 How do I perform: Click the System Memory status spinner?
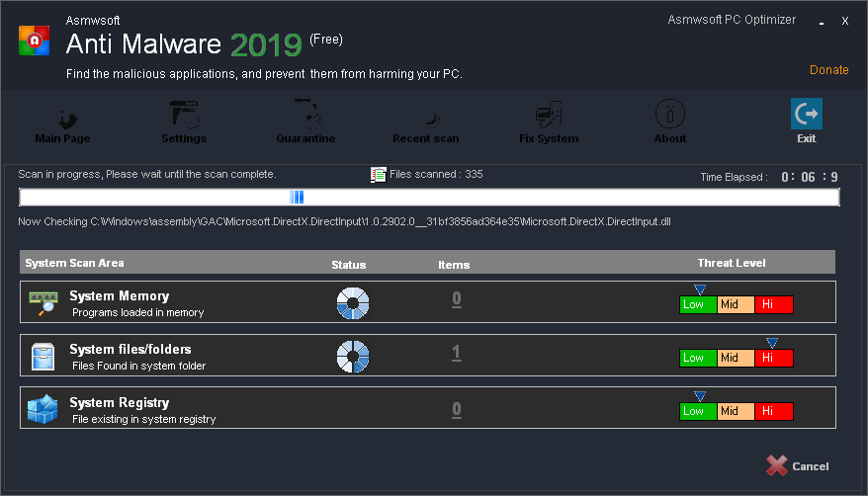tap(353, 303)
